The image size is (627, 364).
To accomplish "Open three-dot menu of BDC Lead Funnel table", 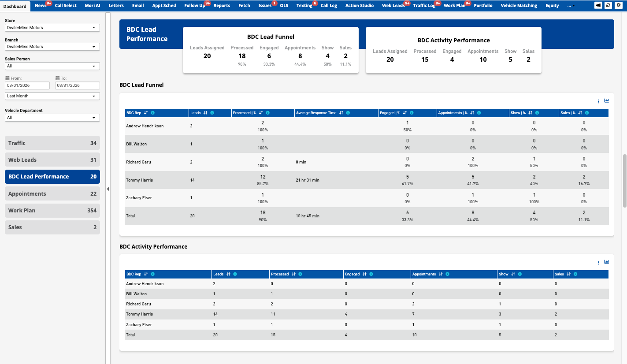I will [598, 101].
